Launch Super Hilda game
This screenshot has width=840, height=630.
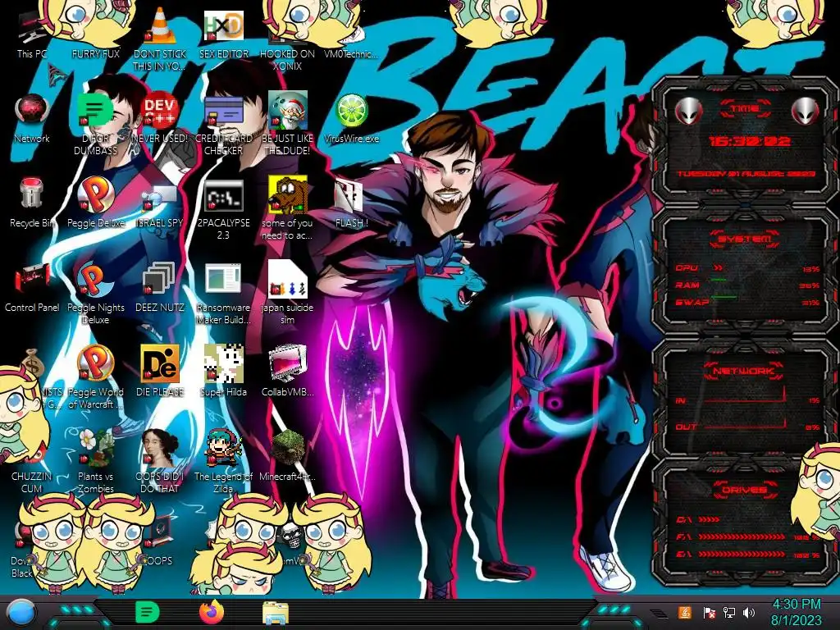pyautogui.click(x=223, y=364)
